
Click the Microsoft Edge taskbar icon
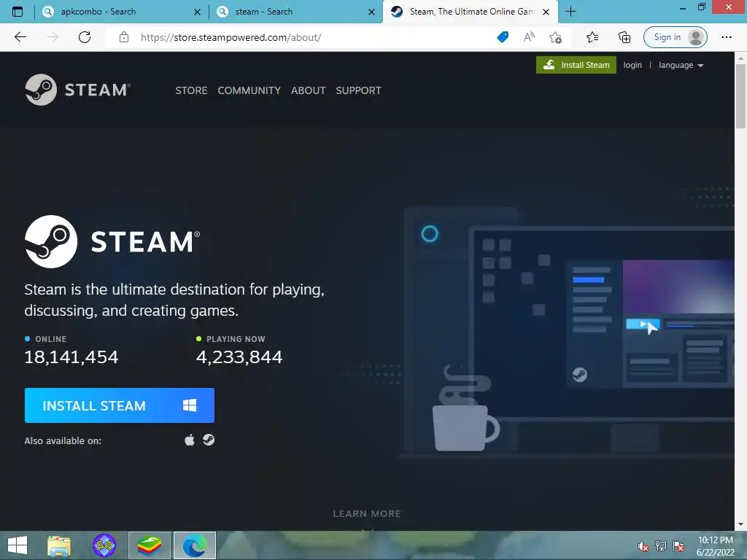pos(194,545)
